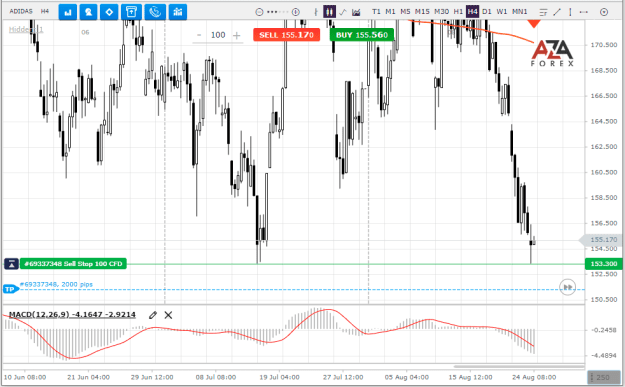Click the circular target settings icon

pyautogui.click(x=604, y=12)
